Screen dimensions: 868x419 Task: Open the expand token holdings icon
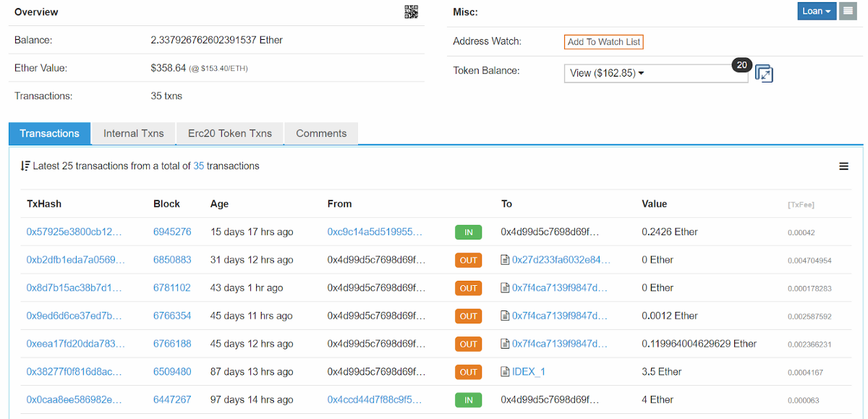(764, 73)
